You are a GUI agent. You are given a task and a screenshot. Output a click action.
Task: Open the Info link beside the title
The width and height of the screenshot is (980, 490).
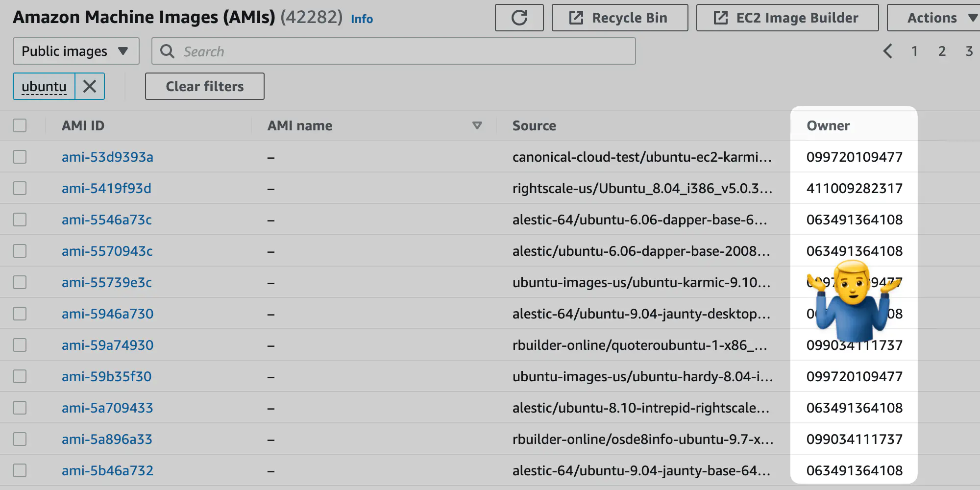point(362,19)
